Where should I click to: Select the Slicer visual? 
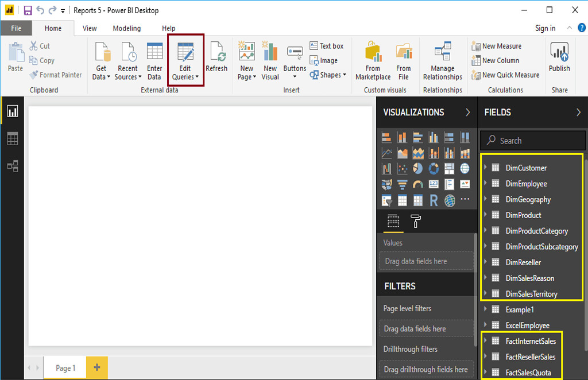[386, 200]
